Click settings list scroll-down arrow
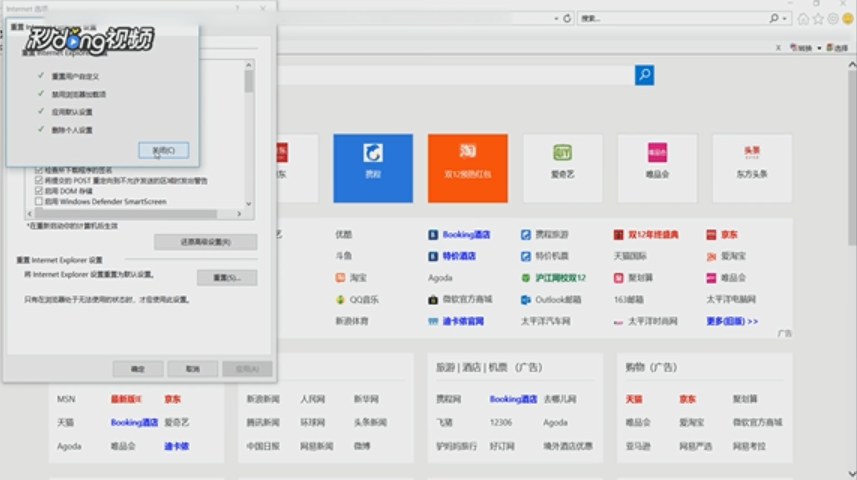857x480 pixels. [249, 203]
